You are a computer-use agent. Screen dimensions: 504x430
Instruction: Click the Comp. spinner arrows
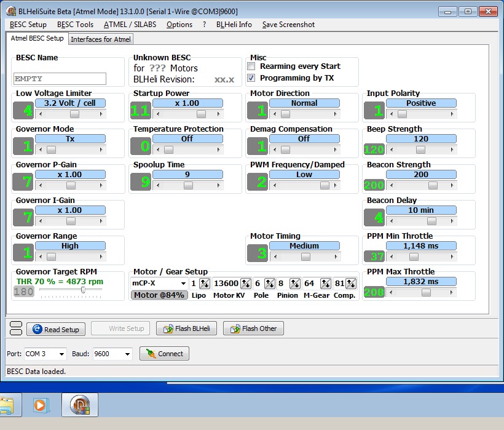(x=351, y=284)
